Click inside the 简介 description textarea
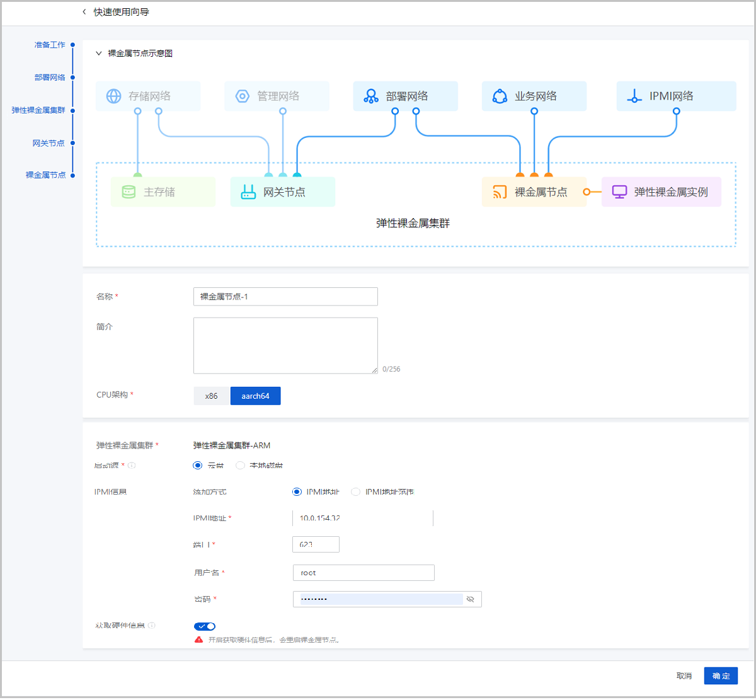This screenshot has width=756, height=700. coord(285,345)
